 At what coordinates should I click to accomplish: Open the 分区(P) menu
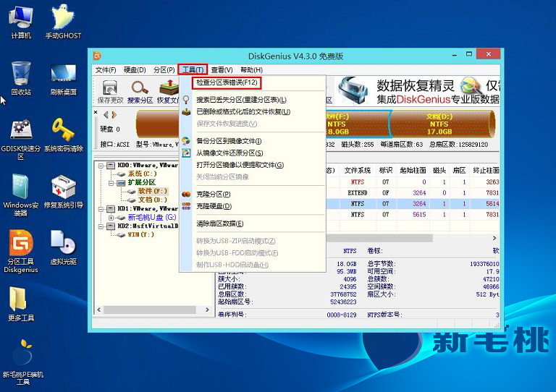(164, 69)
